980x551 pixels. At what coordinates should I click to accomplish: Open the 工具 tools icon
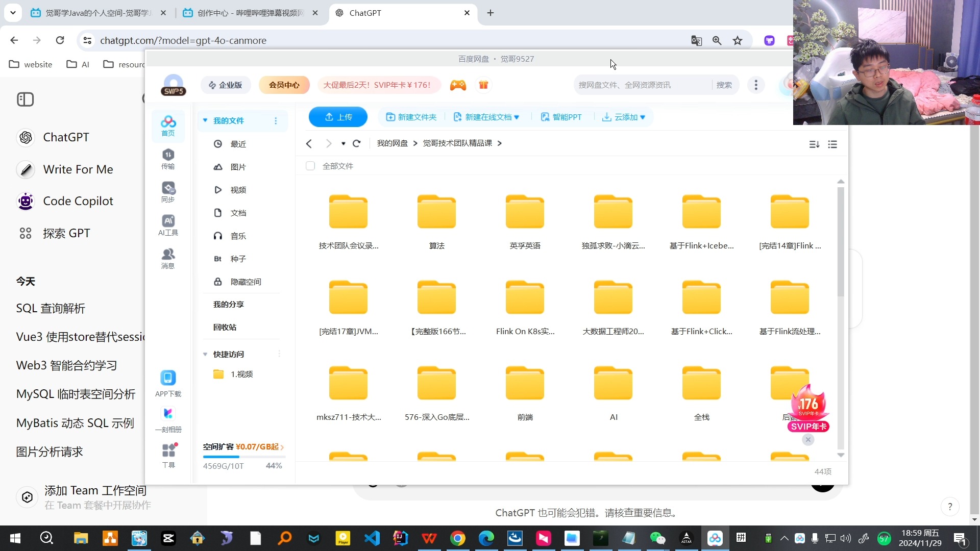pos(168,456)
